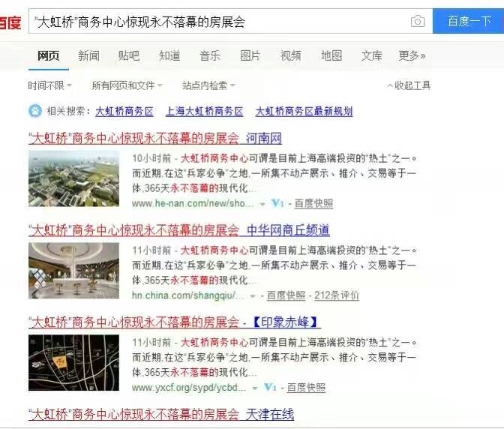Open the 中华网商丘频道 result title

click(x=179, y=230)
